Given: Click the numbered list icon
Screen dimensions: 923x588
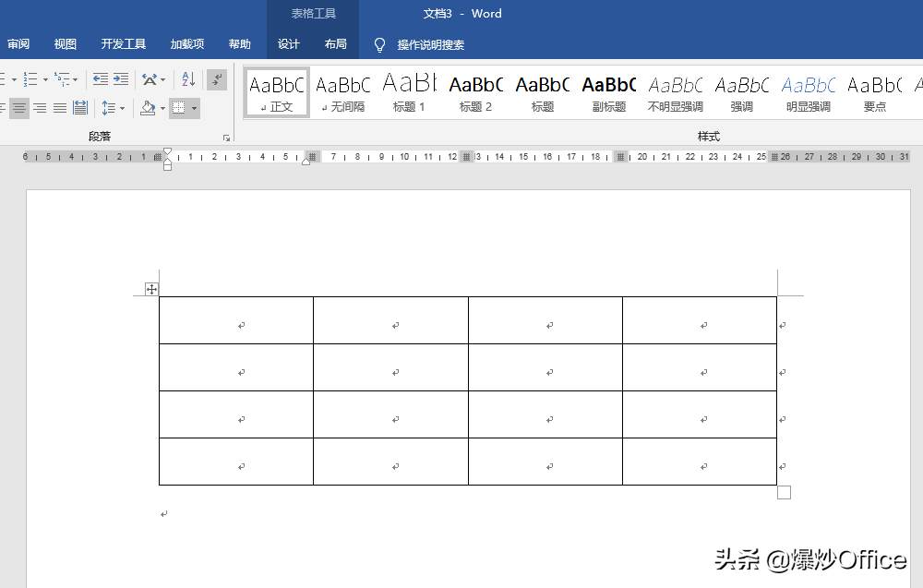Looking at the screenshot, I should click(x=30, y=78).
